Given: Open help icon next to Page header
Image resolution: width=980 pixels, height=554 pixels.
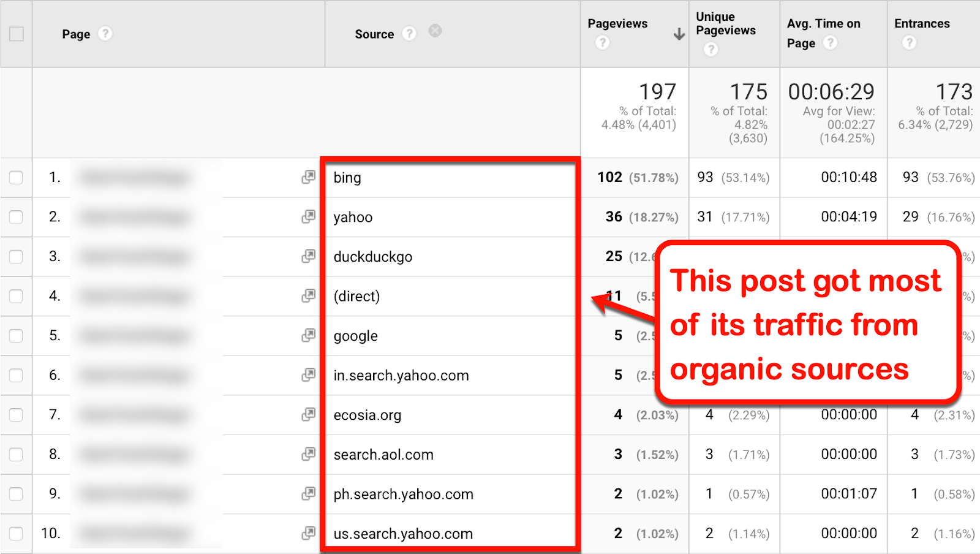Looking at the screenshot, I should 105,34.
